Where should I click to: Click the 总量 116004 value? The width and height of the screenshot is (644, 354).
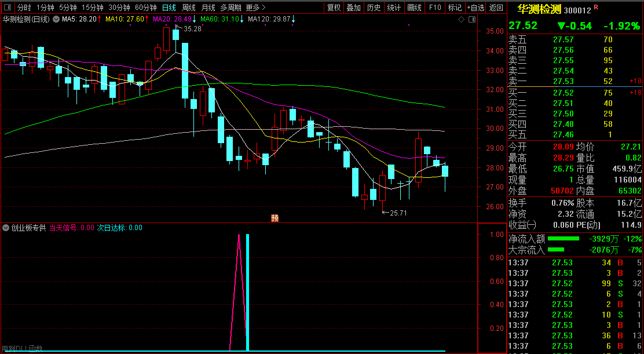pyautogui.click(x=627, y=180)
